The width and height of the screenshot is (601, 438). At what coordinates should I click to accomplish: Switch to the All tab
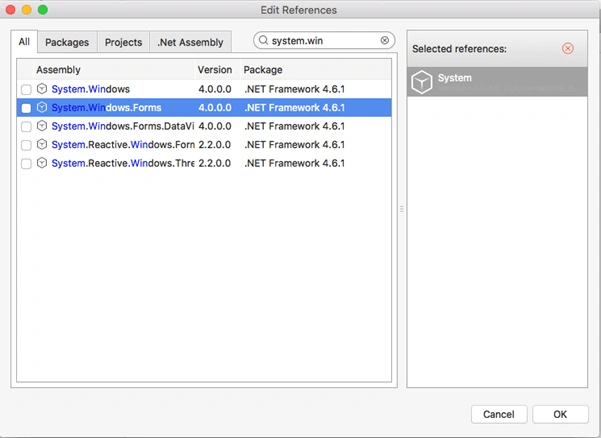click(24, 41)
